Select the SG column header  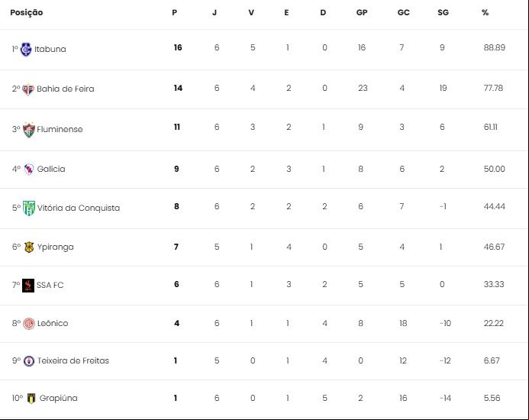(443, 12)
